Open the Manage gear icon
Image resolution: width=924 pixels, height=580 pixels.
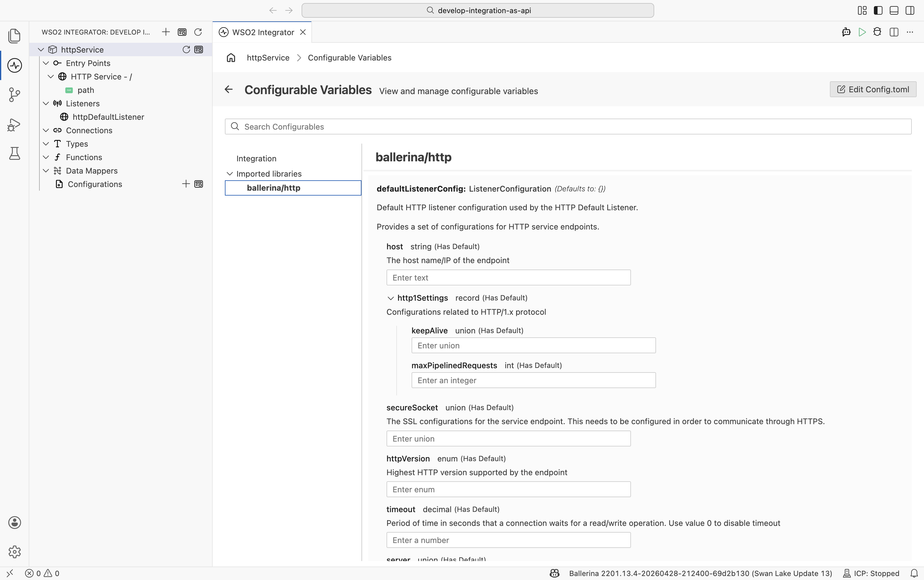[x=14, y=552]
